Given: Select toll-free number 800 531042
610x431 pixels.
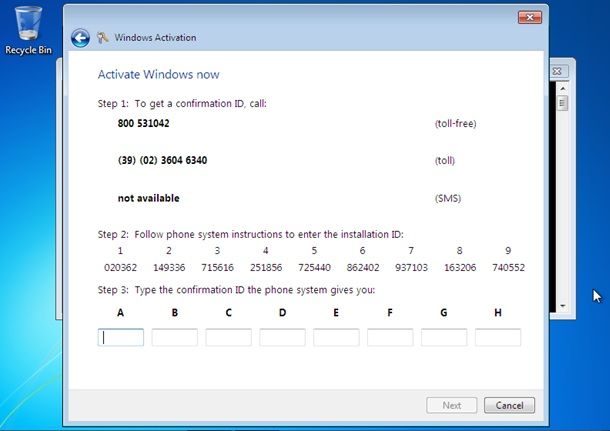Looking at the screenshot, I should 144,123.
